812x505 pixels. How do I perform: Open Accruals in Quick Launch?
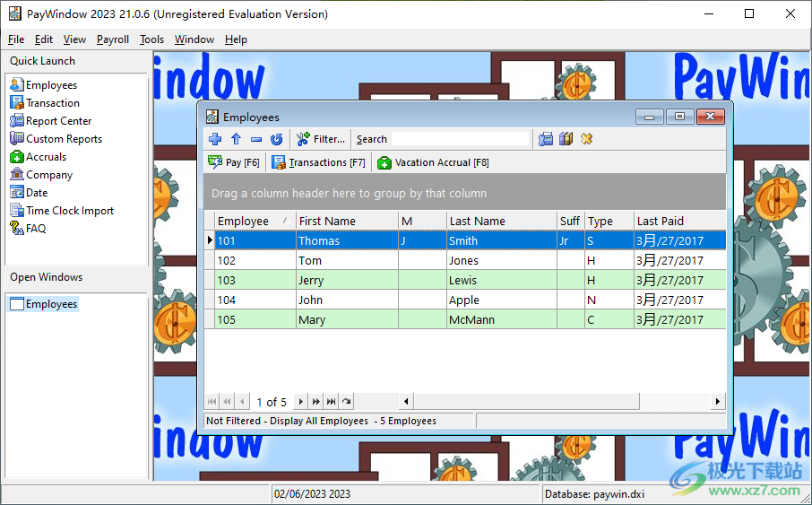pyautogui.click(x=39, y=157)
